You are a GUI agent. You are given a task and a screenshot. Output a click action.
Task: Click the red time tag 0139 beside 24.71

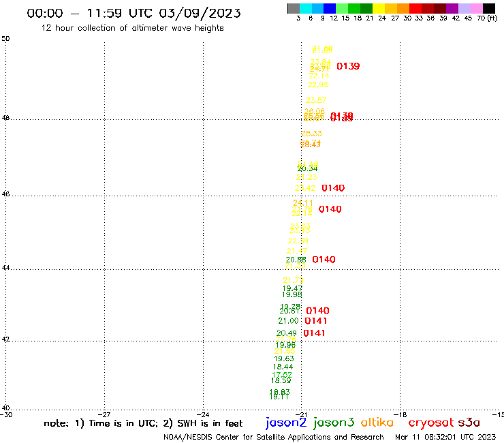[348, 66]
